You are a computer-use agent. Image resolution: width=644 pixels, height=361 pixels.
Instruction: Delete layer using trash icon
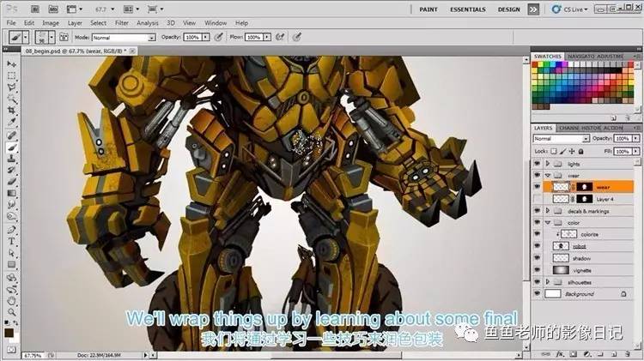(627, 353)
